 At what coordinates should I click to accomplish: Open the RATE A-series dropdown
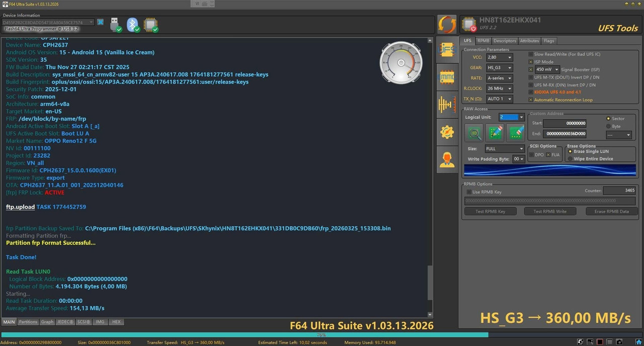499,78
